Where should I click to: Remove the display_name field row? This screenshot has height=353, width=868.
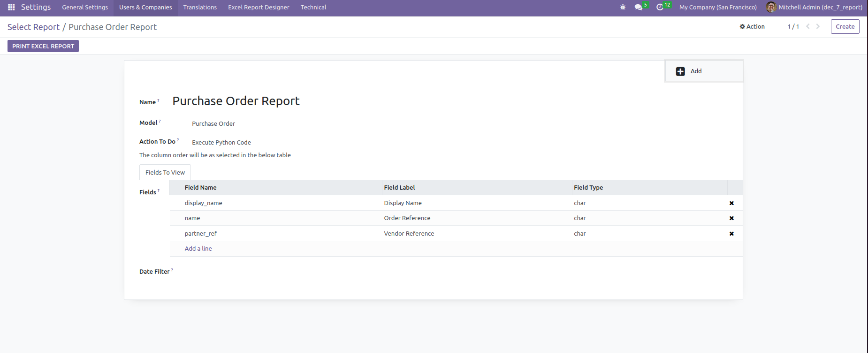(x=731, y=203)
